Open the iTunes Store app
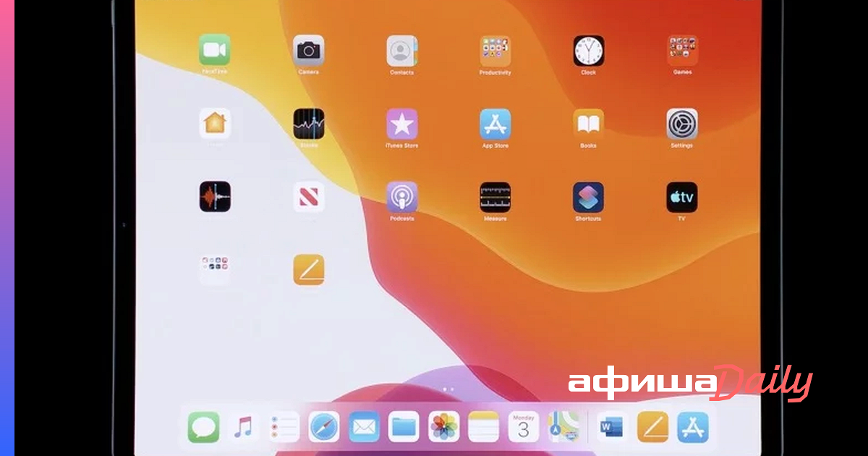Screen dimensions: 868x456 (x=401, y=124)
